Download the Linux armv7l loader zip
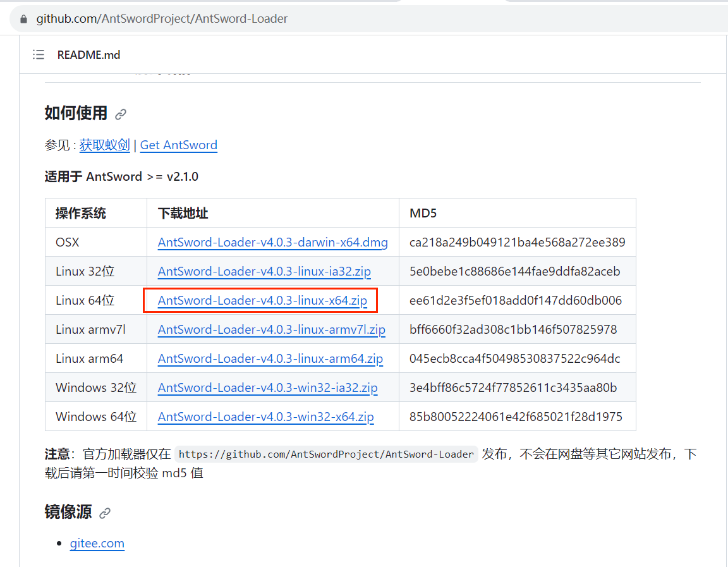728x567 pixels. [x=270, y=329]
